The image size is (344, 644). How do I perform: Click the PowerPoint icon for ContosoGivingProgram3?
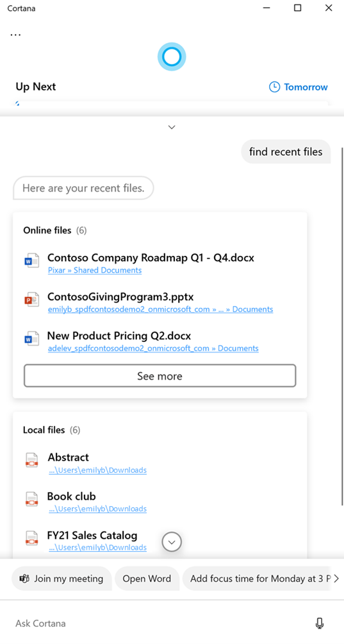(31, 300)
